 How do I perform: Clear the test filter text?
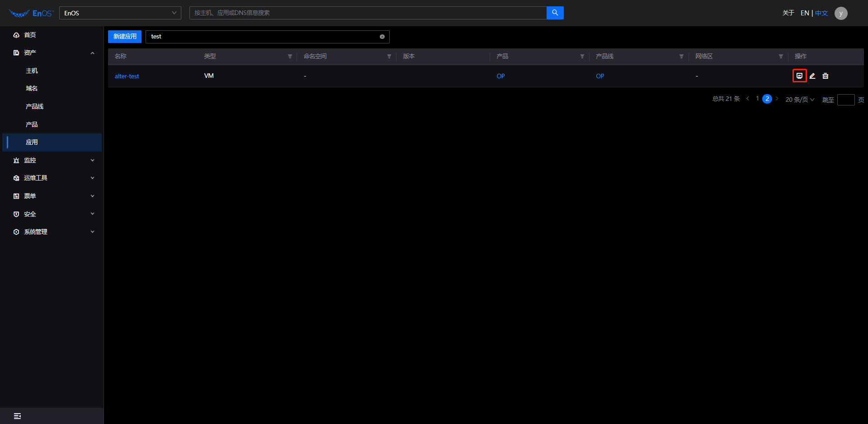tap(382, 37)
